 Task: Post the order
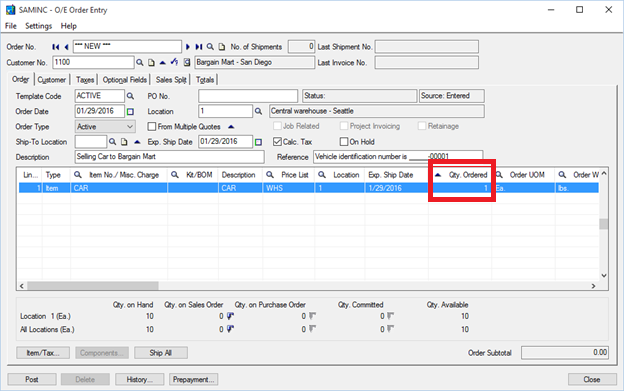tap(32, 379)
